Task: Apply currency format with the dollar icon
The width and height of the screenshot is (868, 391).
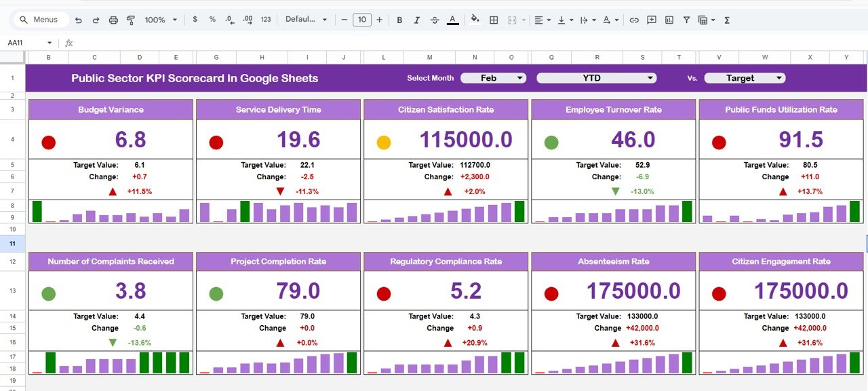Action: click(195, 20)
